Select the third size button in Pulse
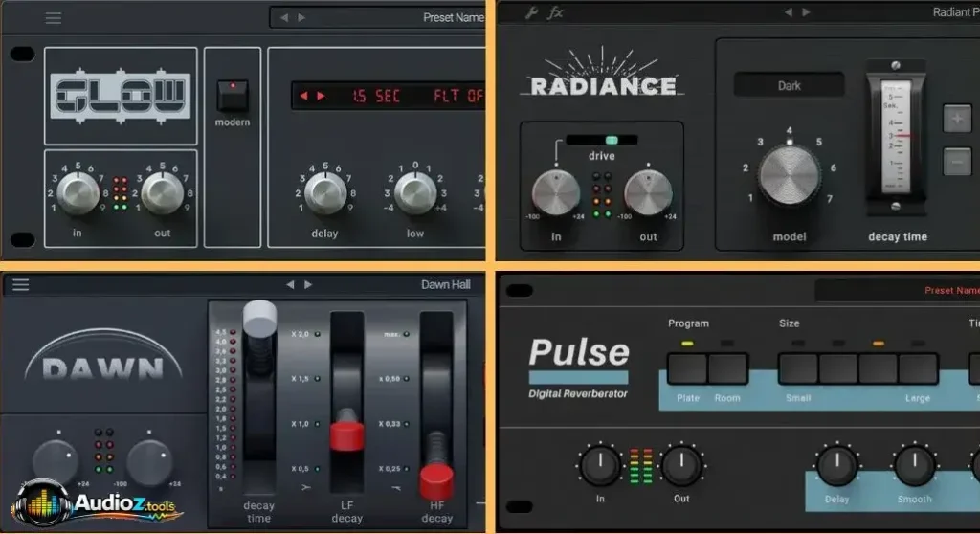 pos(879,368)
